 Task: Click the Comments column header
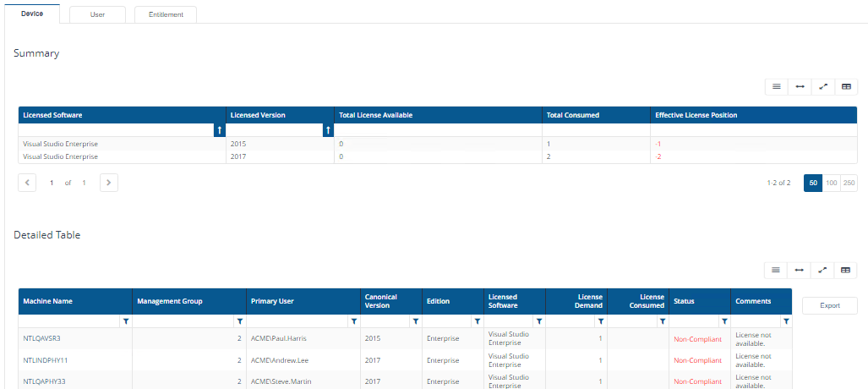coord(762,301)
